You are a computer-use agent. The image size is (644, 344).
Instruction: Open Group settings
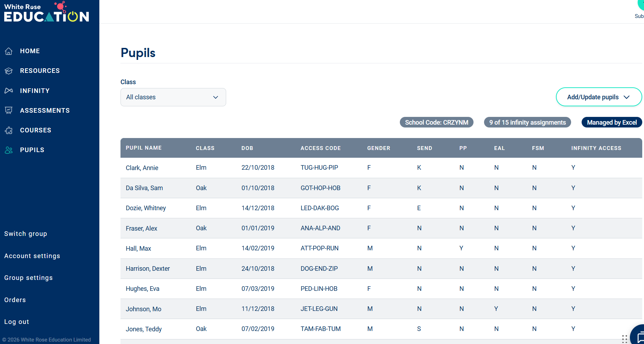[x=29, y=278]
